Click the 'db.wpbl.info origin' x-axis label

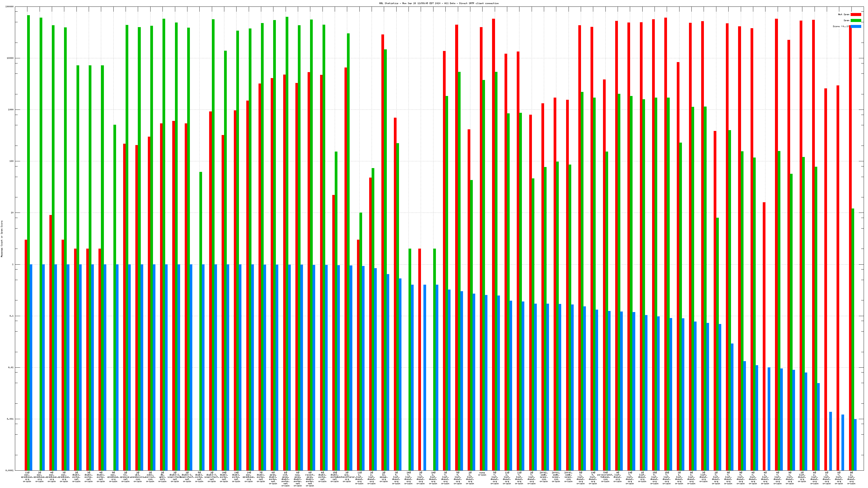tap(162, 477)
